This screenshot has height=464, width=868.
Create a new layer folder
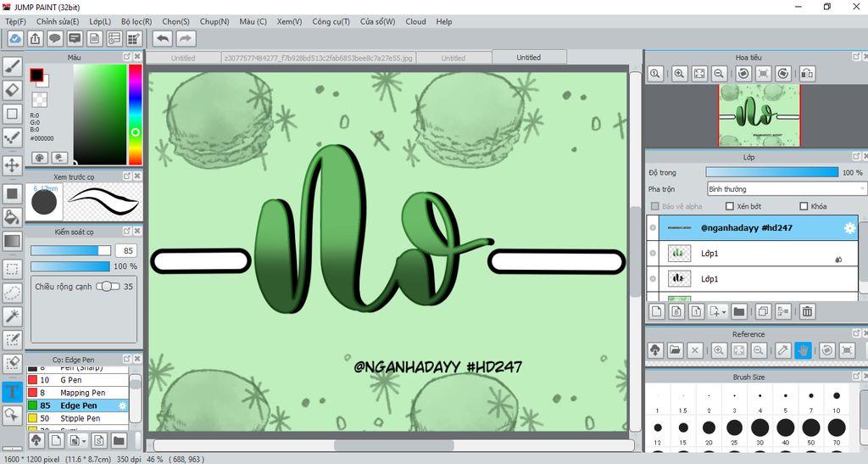[739, 311]
